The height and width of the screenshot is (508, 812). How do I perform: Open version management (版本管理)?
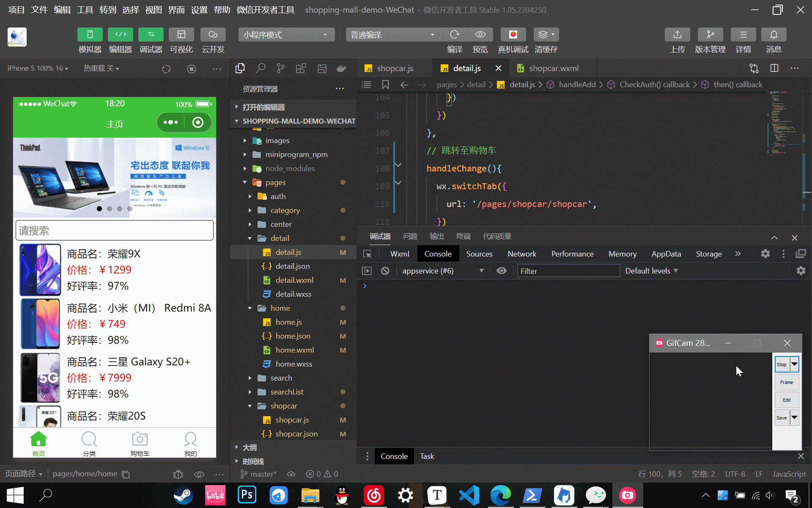(x=710, y=35)
